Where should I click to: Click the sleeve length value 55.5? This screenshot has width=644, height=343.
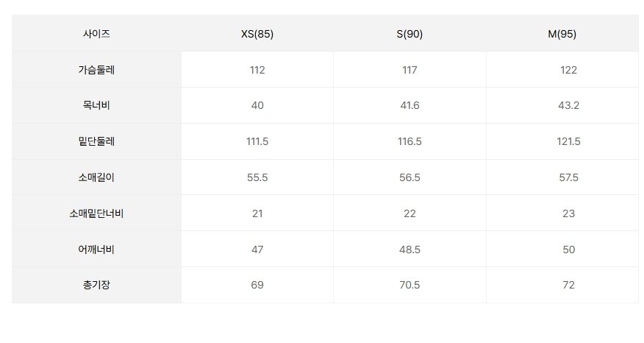(x=257, y=177)
